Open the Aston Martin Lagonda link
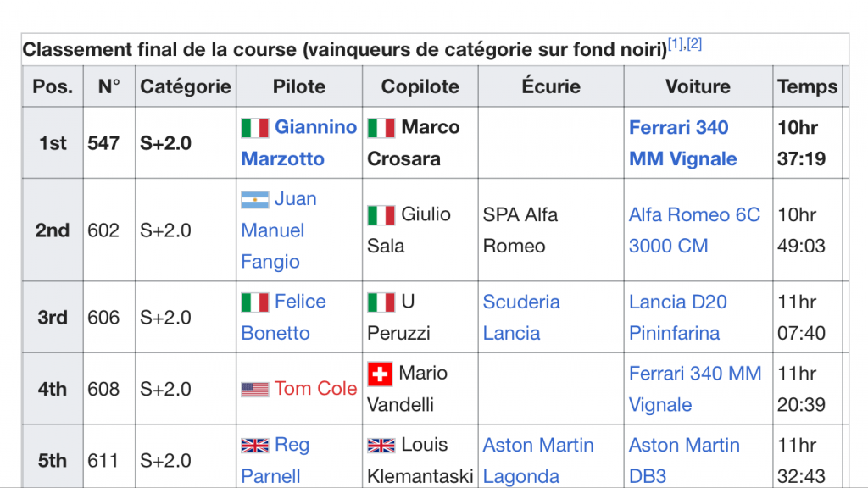Image resolution: width=868 pixels, height=488 pixels. click(538, 460)
